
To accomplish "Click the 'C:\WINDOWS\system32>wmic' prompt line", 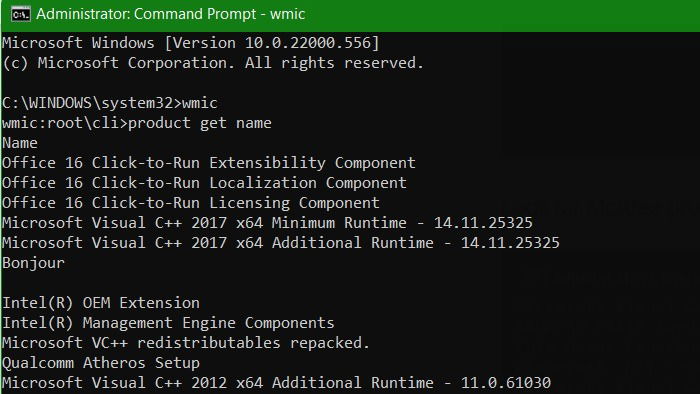I will 110,103.
